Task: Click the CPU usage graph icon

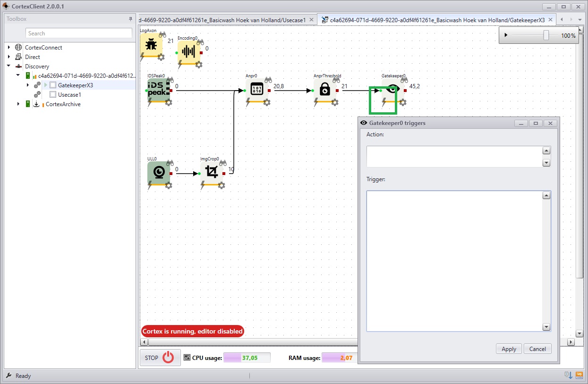Action: (187, 358)
